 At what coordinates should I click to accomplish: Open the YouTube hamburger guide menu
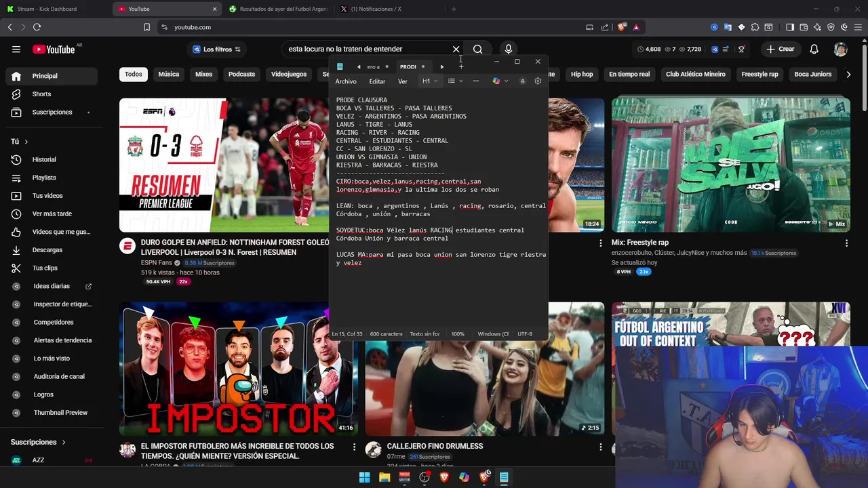[x=16, y=49]
